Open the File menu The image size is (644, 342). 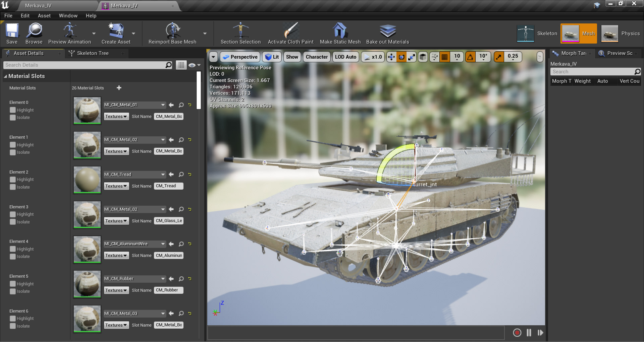click(8, 16)
